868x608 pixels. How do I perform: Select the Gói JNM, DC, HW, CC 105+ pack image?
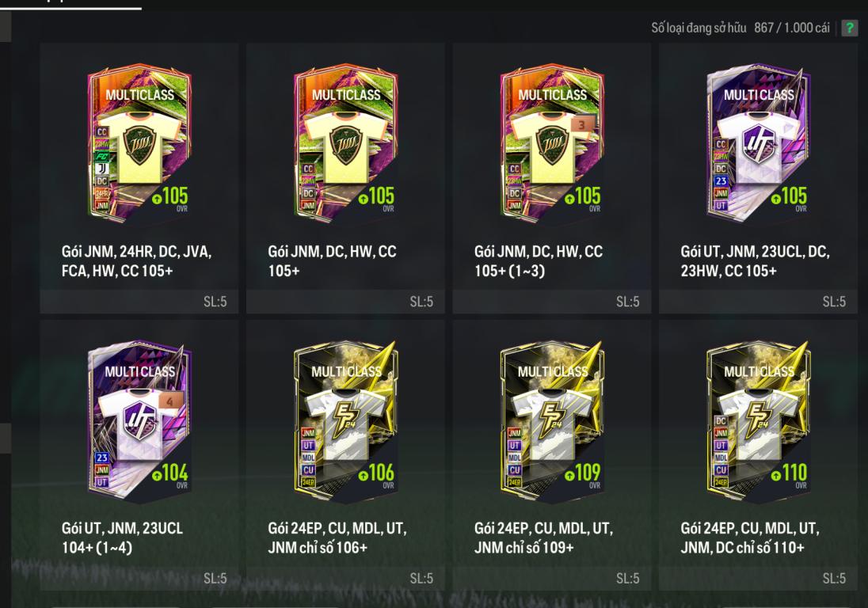(345, 143)
